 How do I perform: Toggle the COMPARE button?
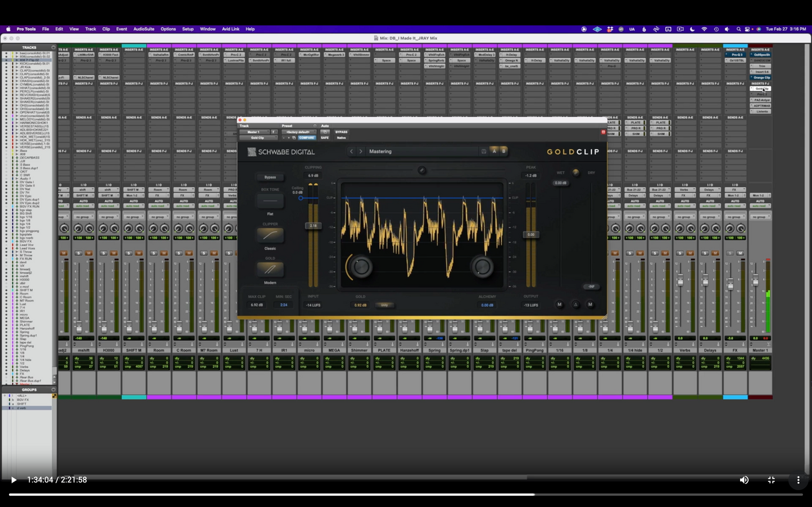307,138
